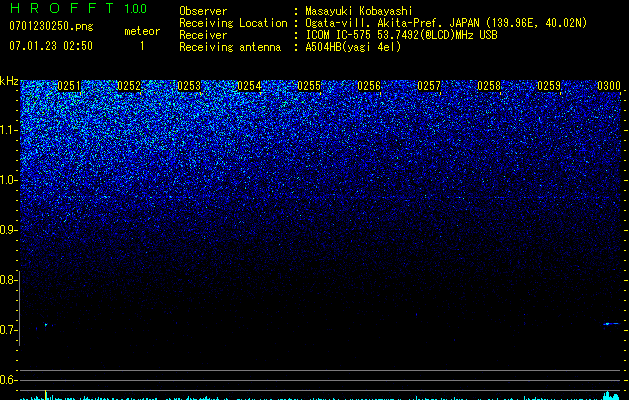The image size is (629, 400).
Task: Click the Receiver label
Action: click(203, 35)
